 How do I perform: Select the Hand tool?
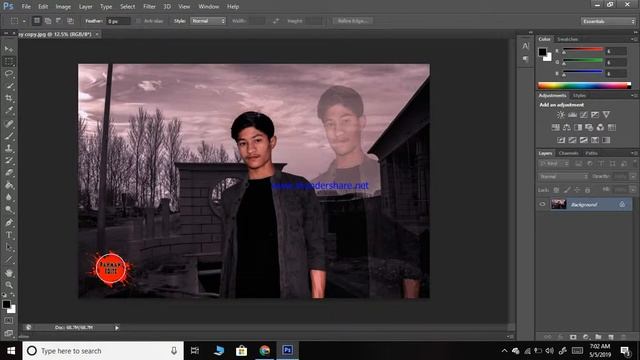pyautogui.click(x=9, y=273)
